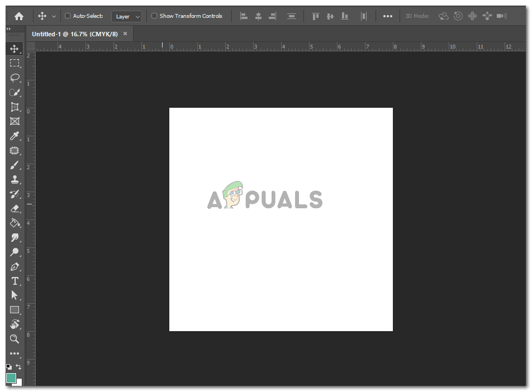Click Align top edges button
Viewport: 532px width, 392px height.
pos(316,16)
